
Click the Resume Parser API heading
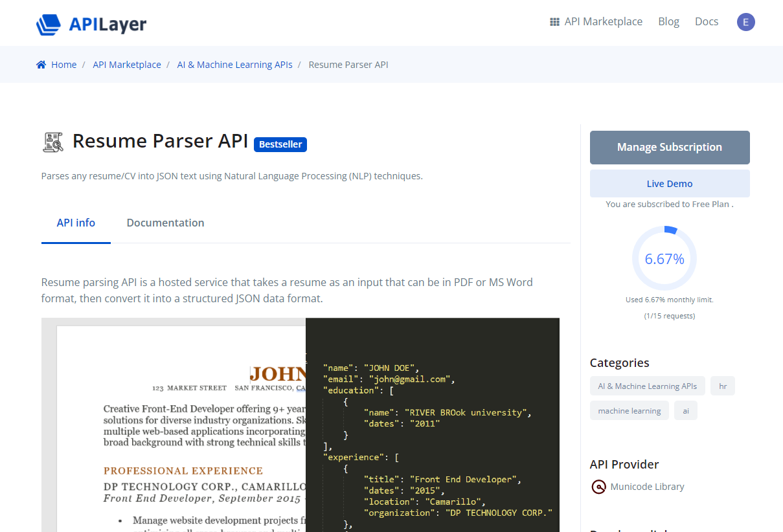[x=160, y=141]
